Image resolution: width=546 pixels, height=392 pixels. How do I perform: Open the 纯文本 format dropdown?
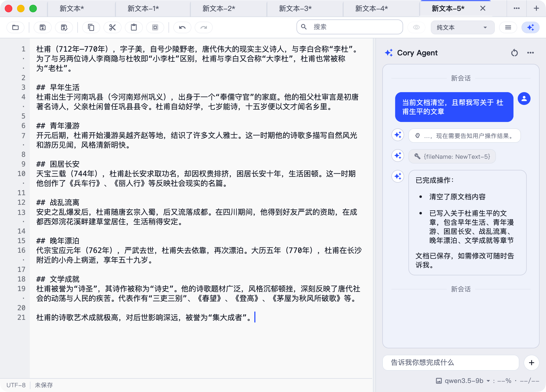pos(463,27)
